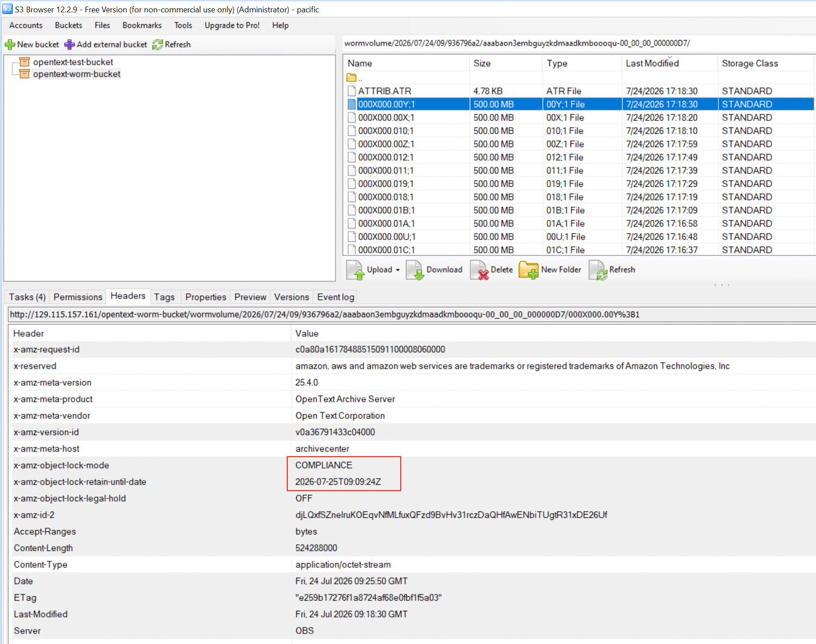816x644 pixels.
Task: Open the Help menu
Action: pos(280,25)
